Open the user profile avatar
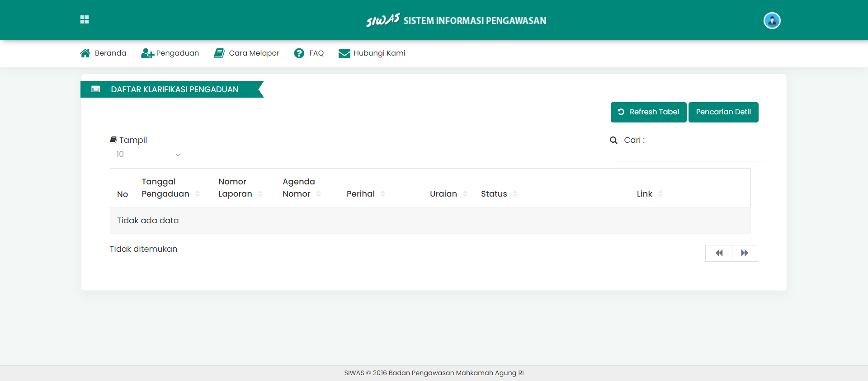 click(772, 21)
